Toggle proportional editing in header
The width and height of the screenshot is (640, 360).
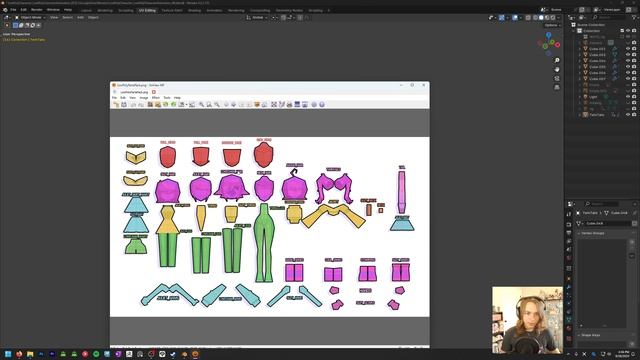(300, 18)
